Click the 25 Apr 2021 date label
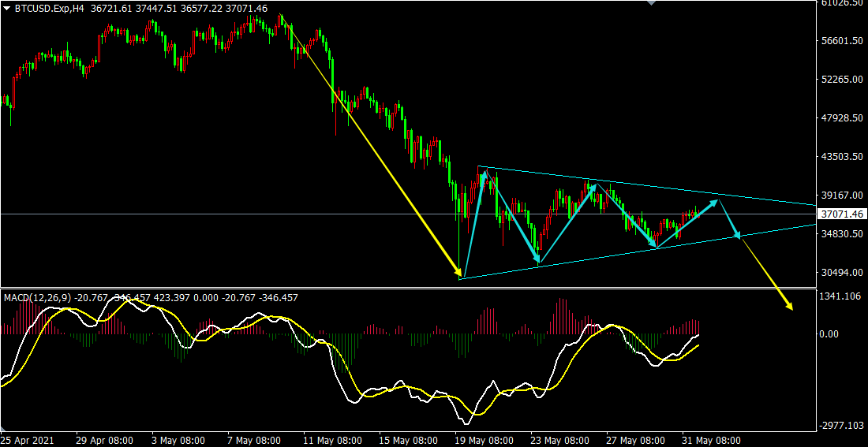The width and height of the screenshot is (868, 447). point(28,440)
